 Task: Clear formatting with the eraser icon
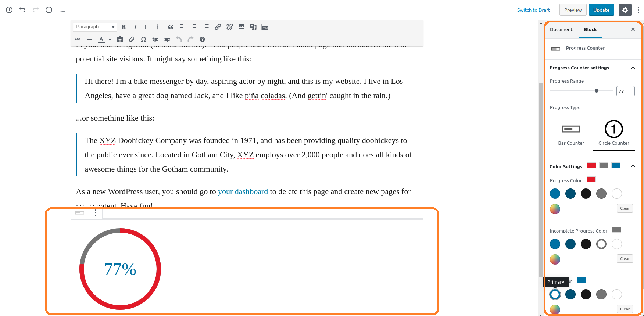tap(132, 39)
